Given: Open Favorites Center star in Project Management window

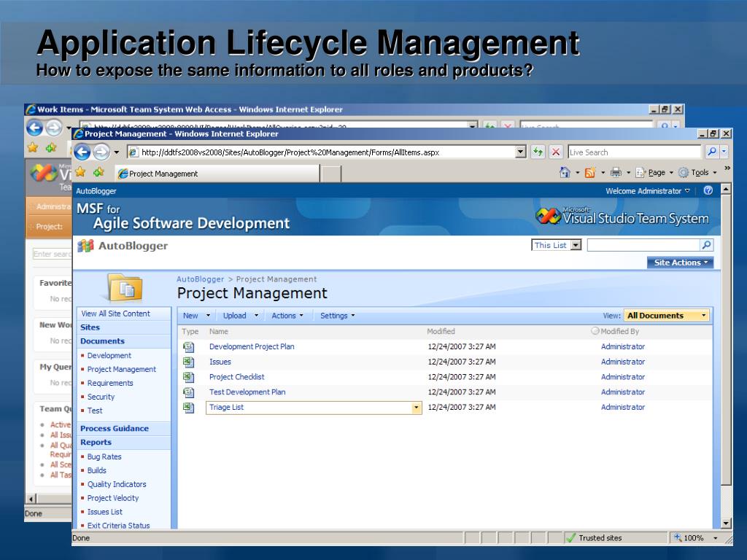Looking at the screenshot, I should [80, 172].
